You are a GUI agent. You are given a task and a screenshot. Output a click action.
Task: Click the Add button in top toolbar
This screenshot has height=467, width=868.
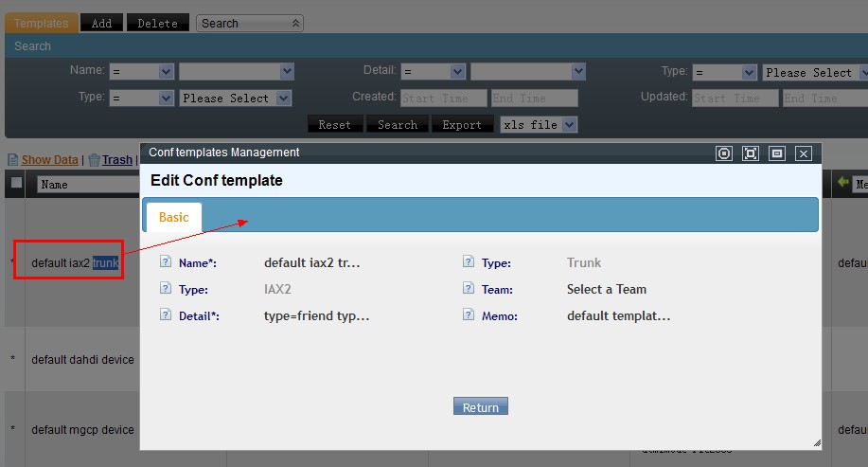[x=101, y=23]
